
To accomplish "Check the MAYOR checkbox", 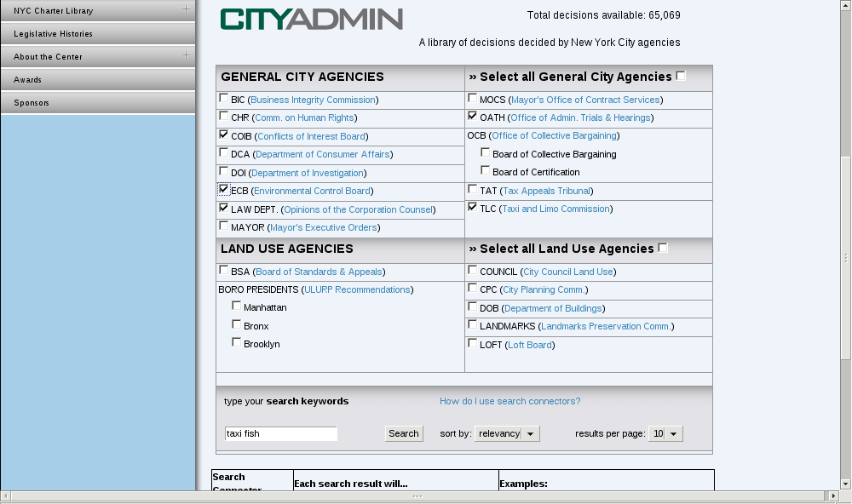I will click(x=223, y=226).
